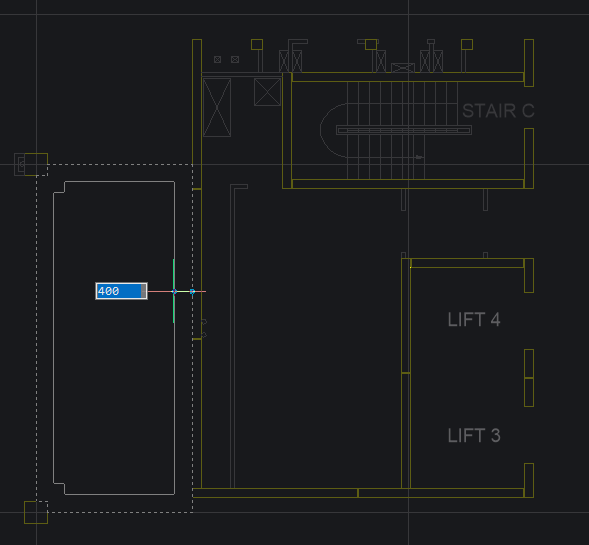Select the LIFT 4 text label

point(474,320)
